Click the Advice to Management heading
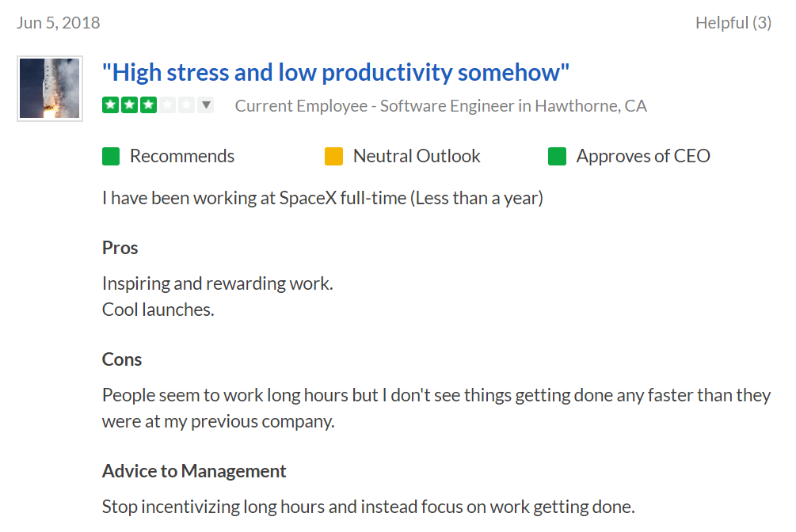Viewport: 796px width, 532px height. pos(194,471)
